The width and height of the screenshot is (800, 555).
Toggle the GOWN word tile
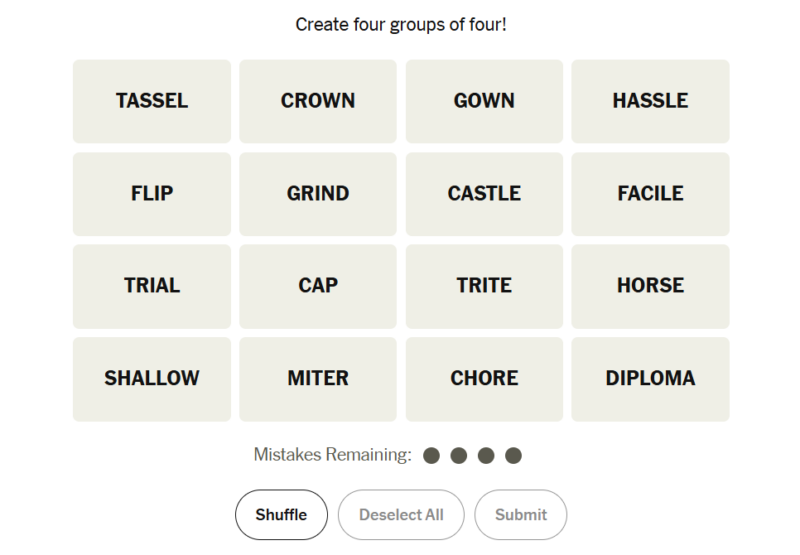pos(484,101)
